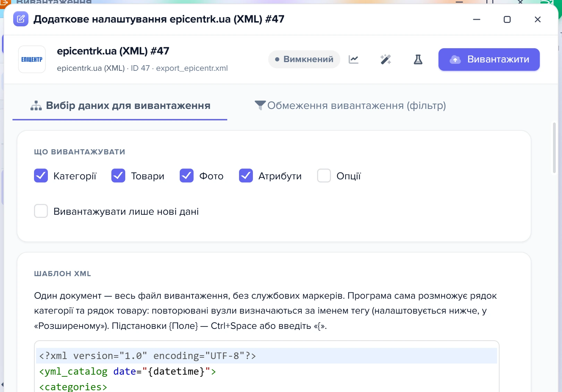Click the Епіцентр logo thumbnail
Image resolution: width=562 pixels, height=392 pixels.
pyautogui.click(x=32, y=59)
